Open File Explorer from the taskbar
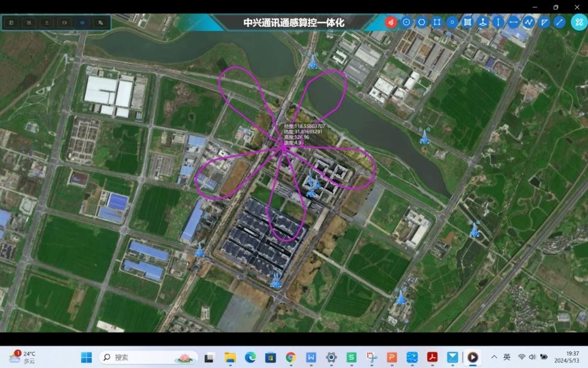Screen dimensions: 588x368 pyautogui.click(x=230, y=357)
